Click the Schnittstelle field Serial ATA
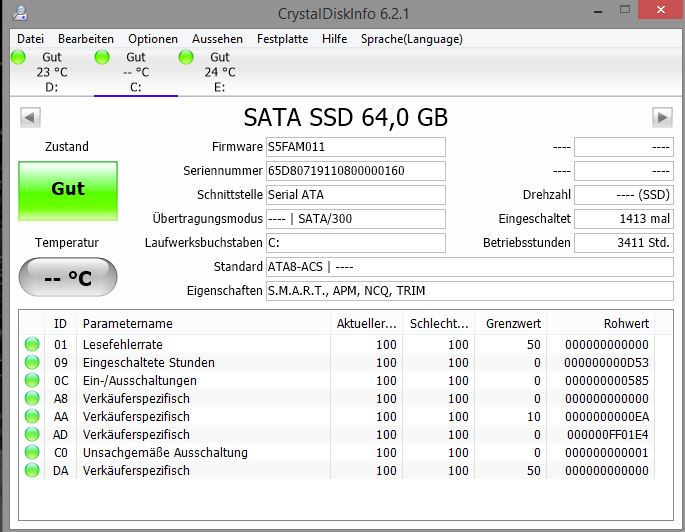The width and height of the screenshot is (685, 532). [356, 195]
